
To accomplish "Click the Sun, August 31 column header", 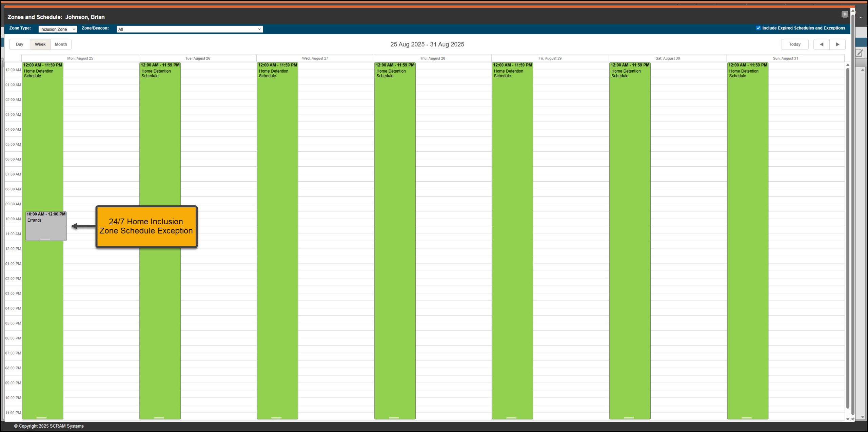I will [785, 58].
